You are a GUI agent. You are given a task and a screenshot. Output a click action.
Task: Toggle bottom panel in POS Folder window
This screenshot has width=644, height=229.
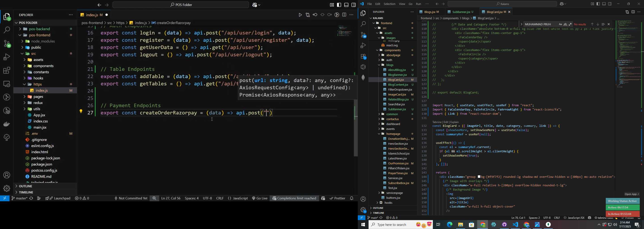tap(346, 5)
